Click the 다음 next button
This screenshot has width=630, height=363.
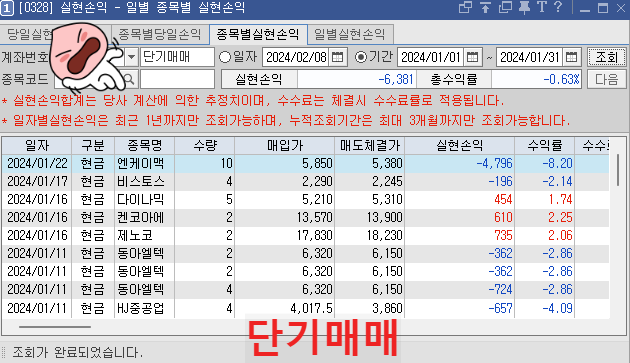coord(606,79)
